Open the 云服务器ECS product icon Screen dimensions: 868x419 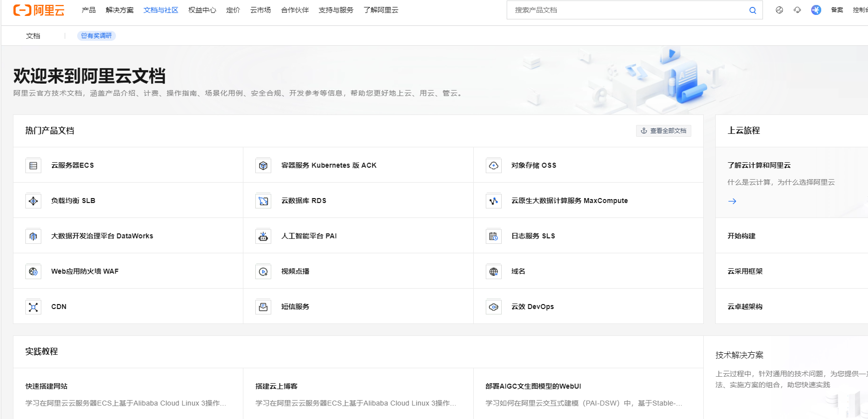[33, 166]
